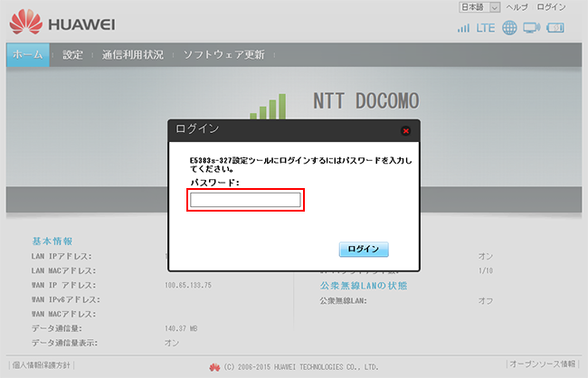Image resolution: width=588 pixels, height=378 pixels.
Task: Click the small Huawei logo in footer
Action: [x=214, y=367]
